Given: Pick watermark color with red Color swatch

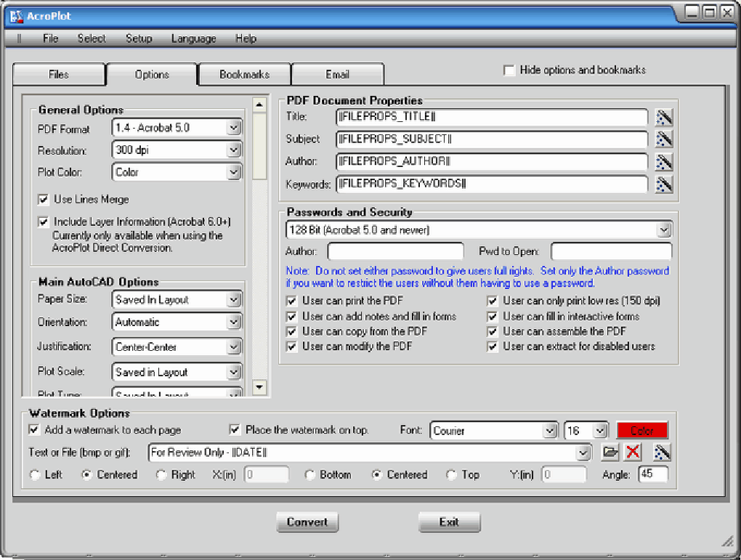Looking at the screenshot, I should coord(641,431).
